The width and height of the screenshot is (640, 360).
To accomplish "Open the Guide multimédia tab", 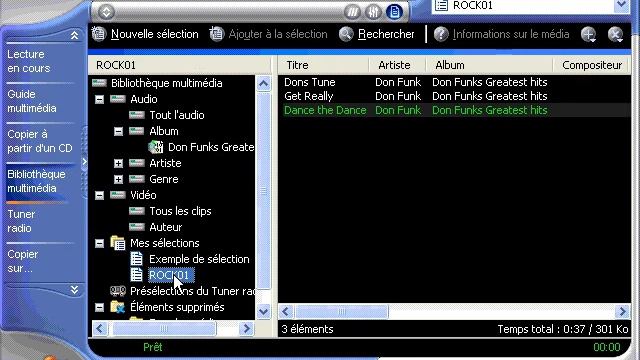I will click(32, 101).
